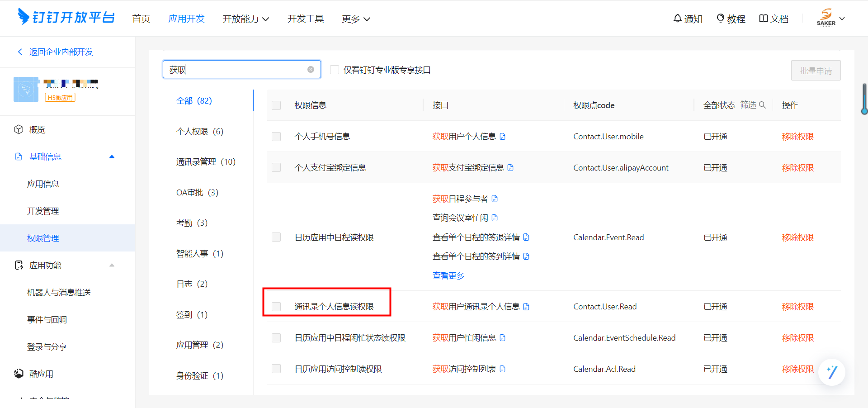
Task: Click the permission search input field
Action: click(241, 69)
